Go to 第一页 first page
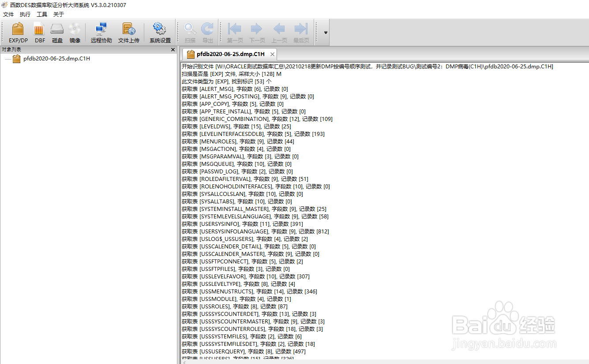 coord(235,33)
